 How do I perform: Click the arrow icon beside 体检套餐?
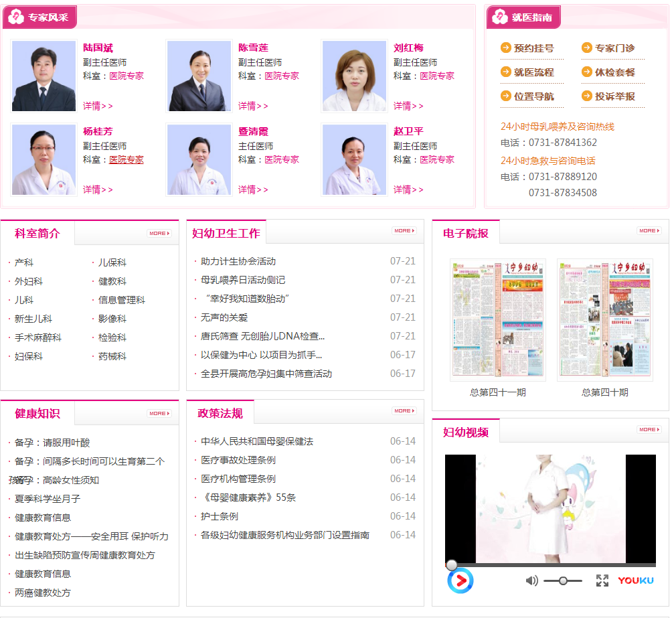click(587, 72)
